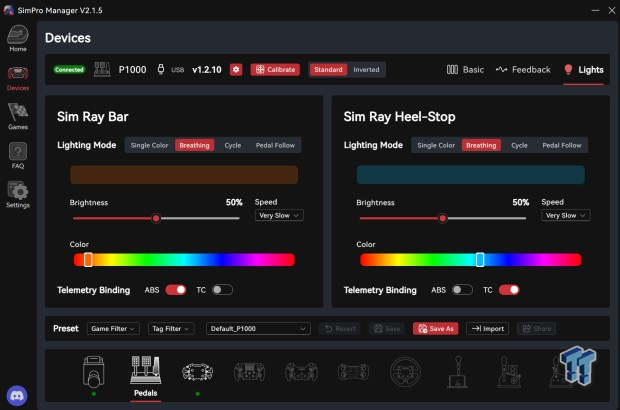The width and height of the screenshot is (620, 410).
Task: Open the Home page in sidebar
Action: [x=17, y=38]
